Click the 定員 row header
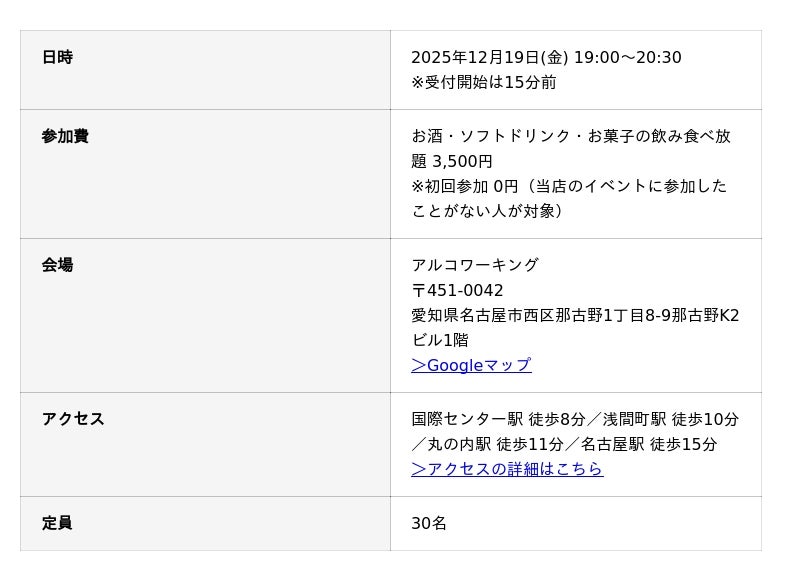The image size is (800, 581). click(57, 523)
